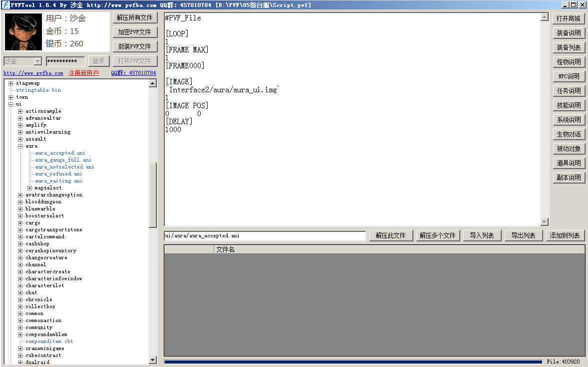Viewport: 588px width, 367px height.
Task: Select aura_accepted.ani file
Action: pyautogui.click(x=60, y=153)
